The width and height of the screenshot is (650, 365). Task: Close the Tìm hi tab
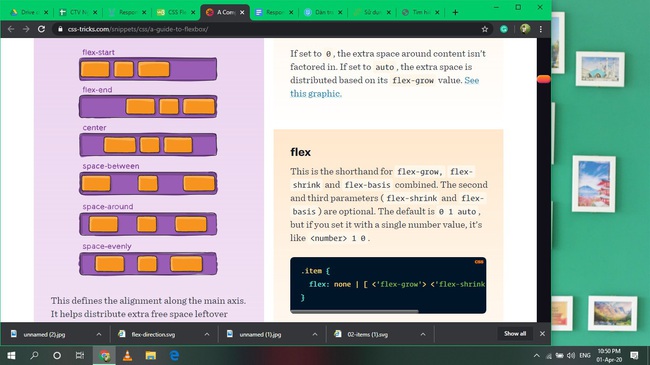point(437,12)
